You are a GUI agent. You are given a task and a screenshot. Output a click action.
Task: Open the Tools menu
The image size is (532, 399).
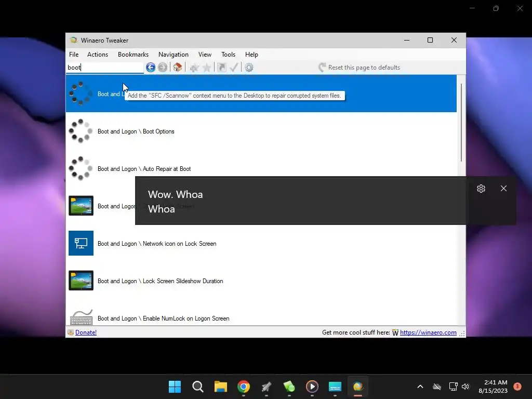[x=229, y=54]
